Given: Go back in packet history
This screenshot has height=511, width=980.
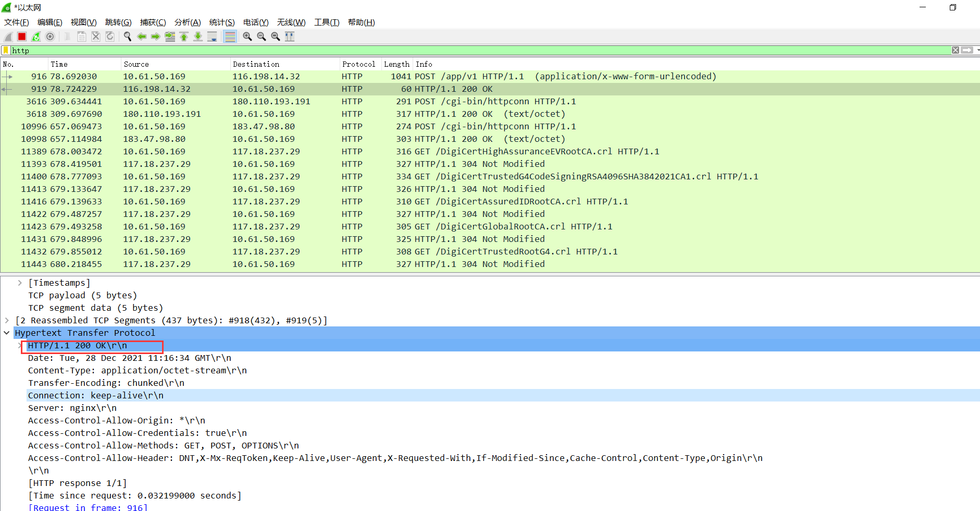Looking at the screenshot, I should [x=141, y=36].
